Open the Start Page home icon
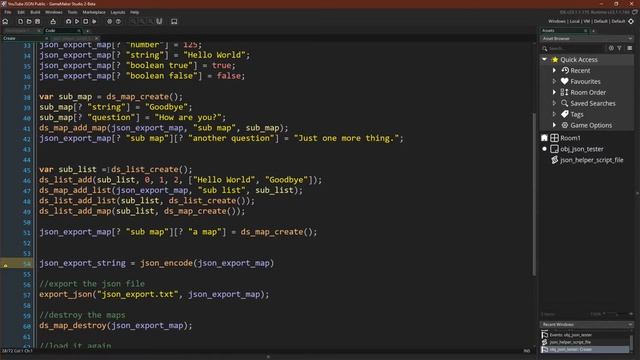This screenshot has width=640, height=360. pyautogui.click(x=5, y=21)
